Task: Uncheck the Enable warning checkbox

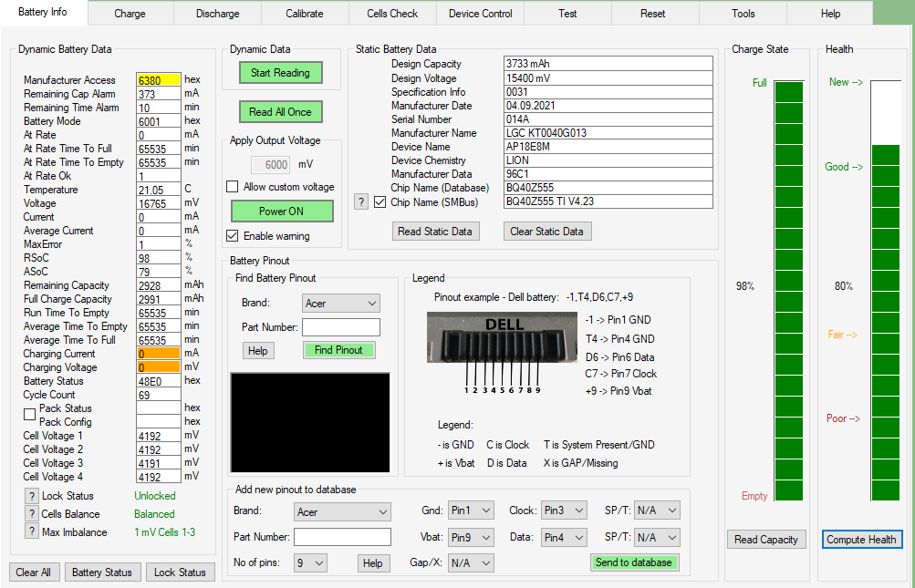Action: [232, 236]
